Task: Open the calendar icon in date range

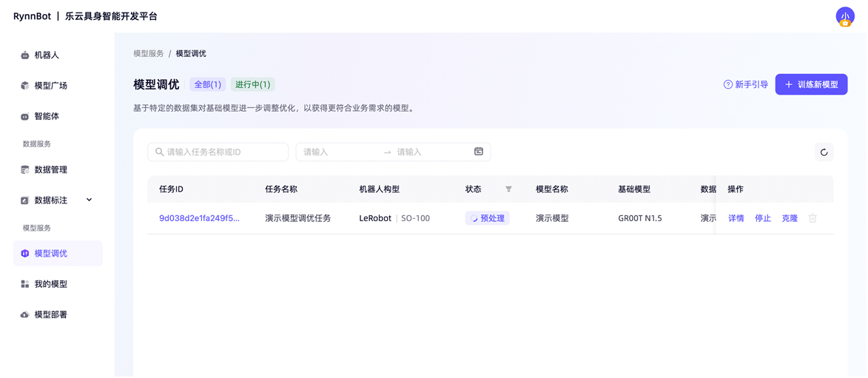Action: [479, 152]
